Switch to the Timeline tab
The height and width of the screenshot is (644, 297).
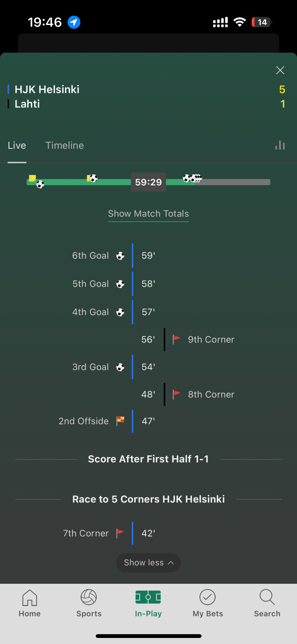click(x=64, y=145)
